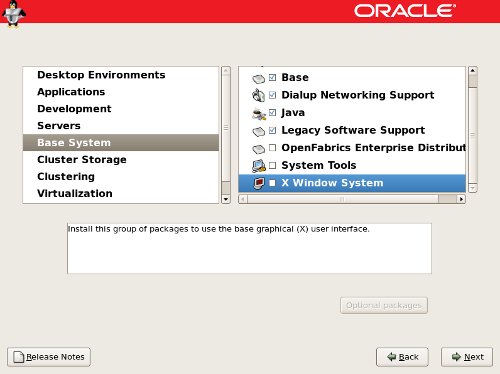
Task: Click the Legacy Software Support icon
Action: pos(258,131)
